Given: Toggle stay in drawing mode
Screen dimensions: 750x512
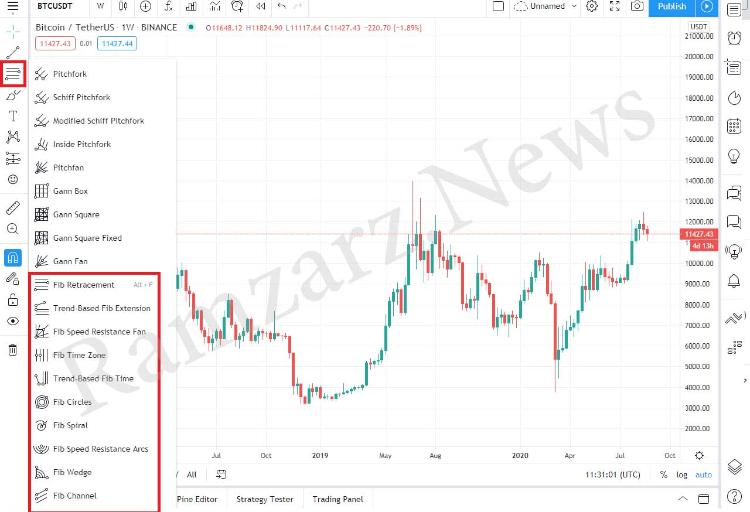Looking at the screenshot, I should click(13, 278).
